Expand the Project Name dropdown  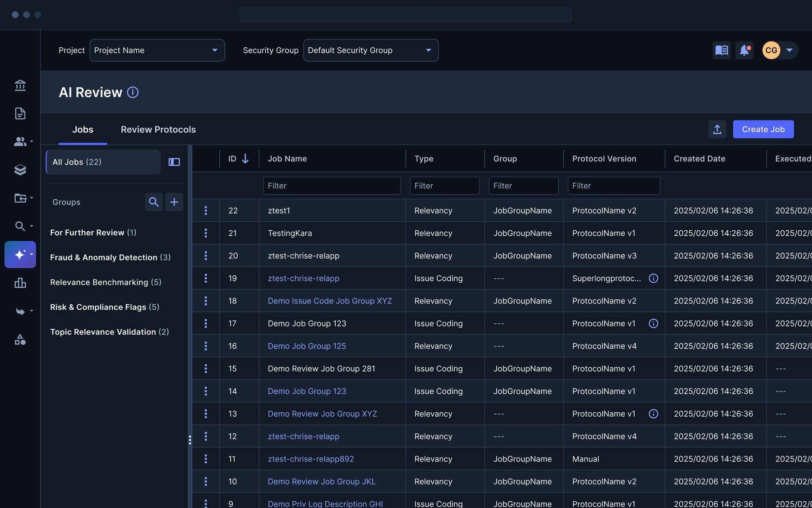[x=157, y=50]
